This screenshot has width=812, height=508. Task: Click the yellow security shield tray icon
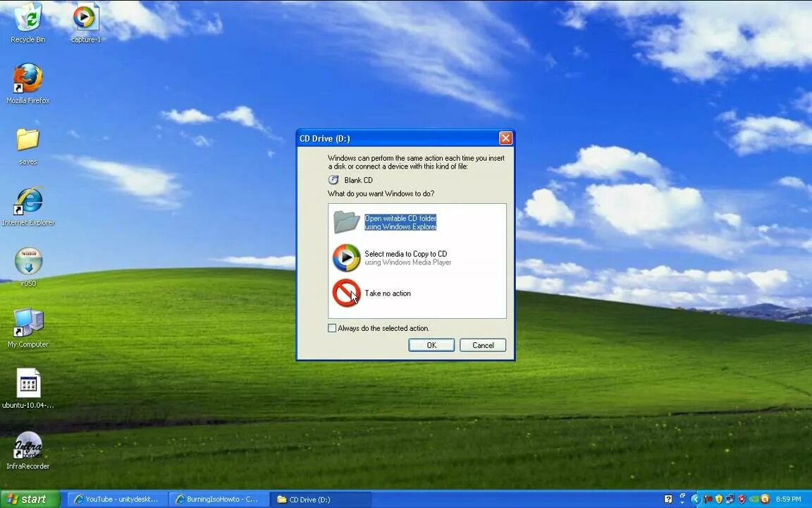coord(719,500)
